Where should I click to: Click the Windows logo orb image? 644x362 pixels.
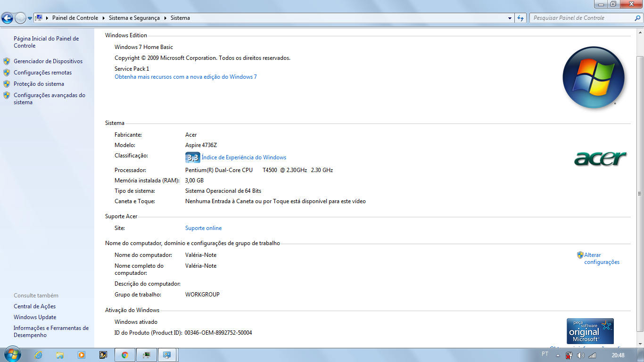tap(594, 77)
